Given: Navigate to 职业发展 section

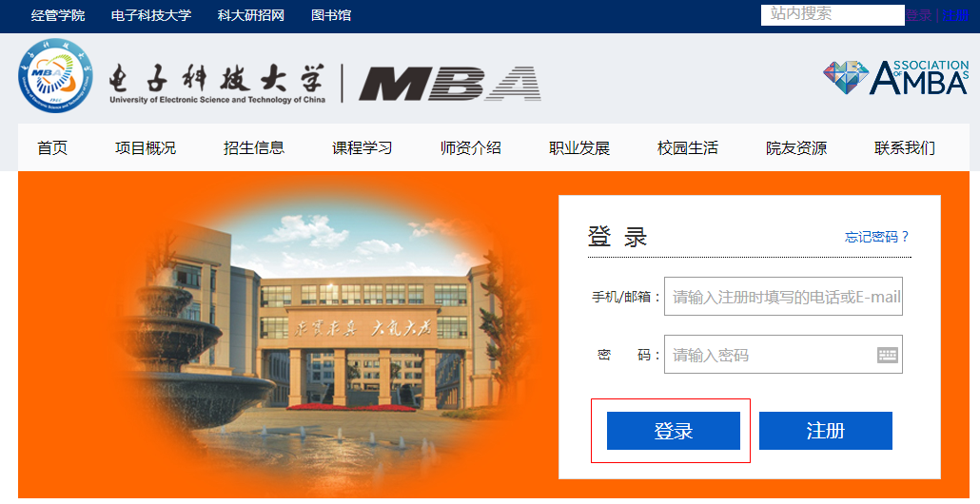Looking at the screenshot, I should tap(579, 148).
